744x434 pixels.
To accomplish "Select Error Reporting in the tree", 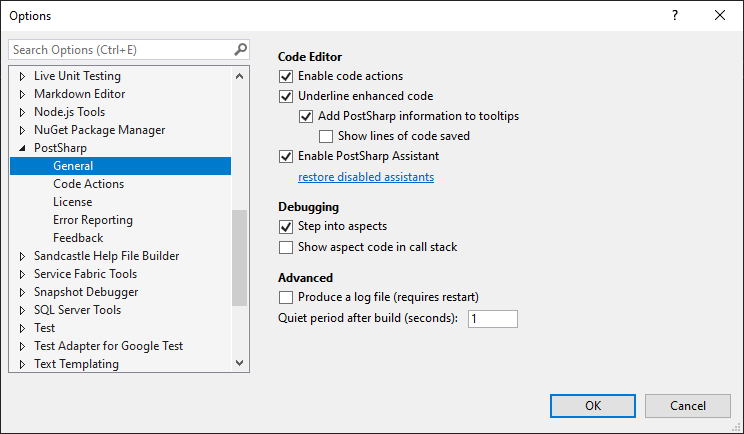I will 93,220.
